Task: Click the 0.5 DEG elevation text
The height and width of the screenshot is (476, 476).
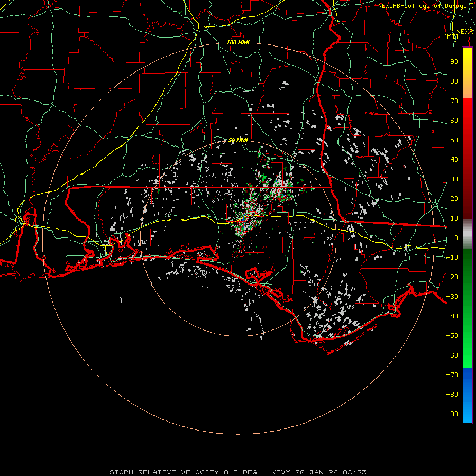Action: [241, 472]
